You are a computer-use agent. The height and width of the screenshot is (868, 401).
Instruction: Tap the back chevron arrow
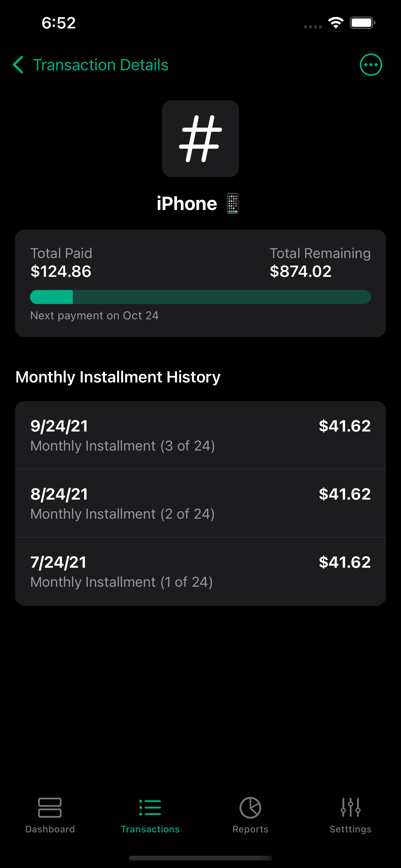tap(18, 65)
